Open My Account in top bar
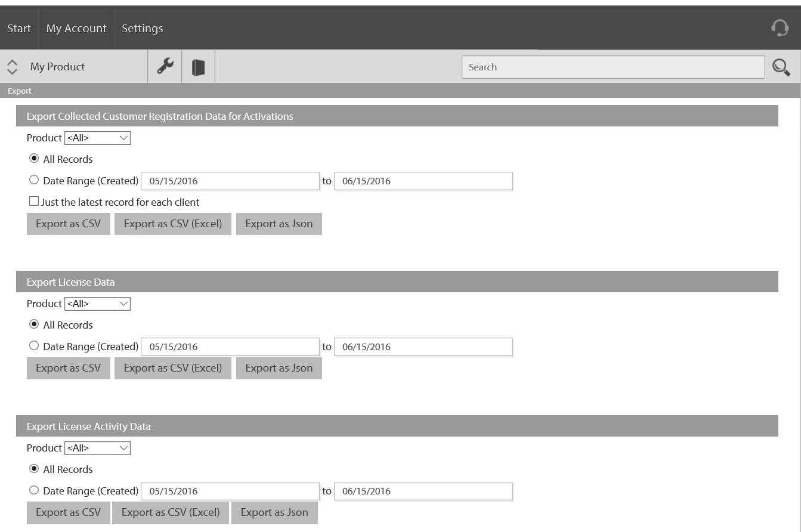The height and width of the screenshot is (532, 801). click(x=76, y=28)
